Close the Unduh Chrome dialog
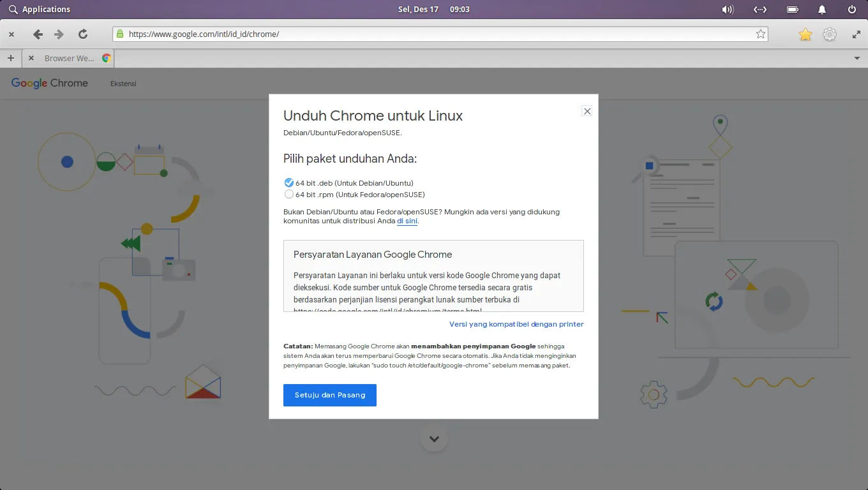868x490 pixels. point(587,111)
